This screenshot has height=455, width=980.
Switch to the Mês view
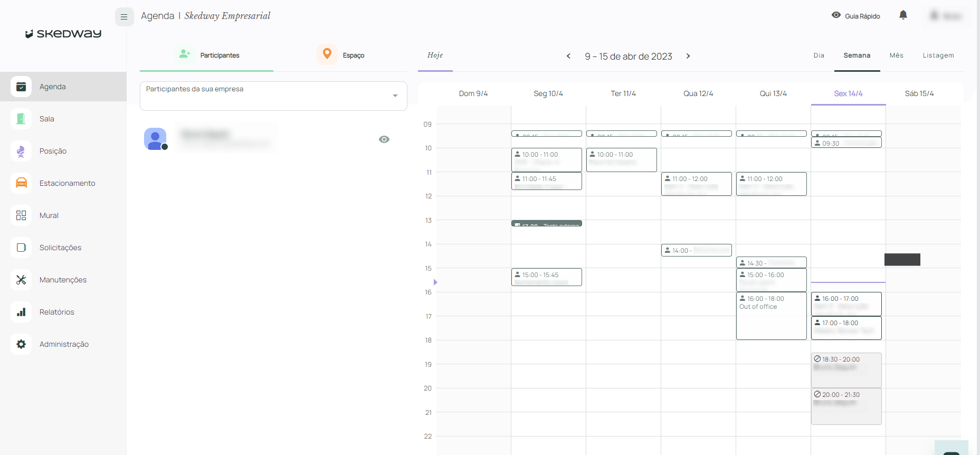(896, 55)
